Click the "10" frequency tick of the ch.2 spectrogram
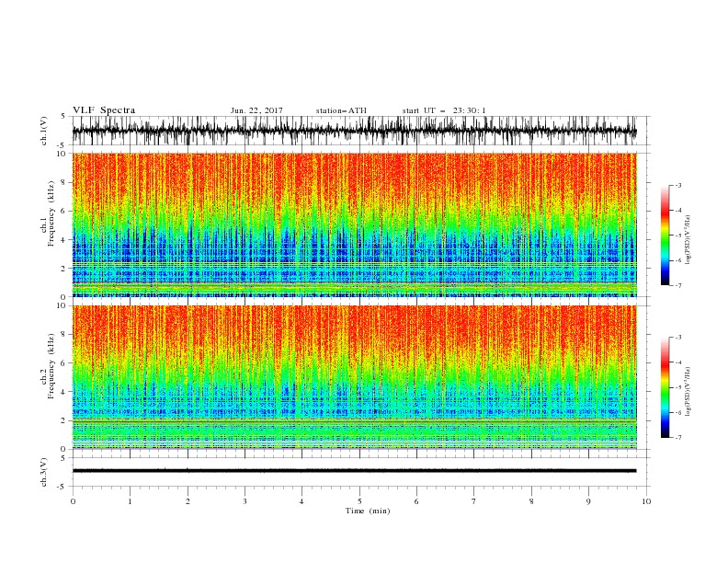This screenshot has width=728, height=563. tap(62, 306)
